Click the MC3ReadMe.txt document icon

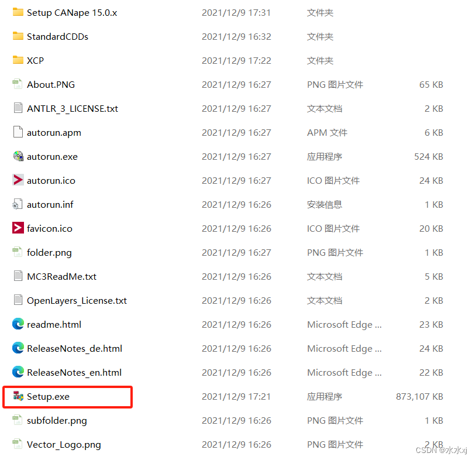[x=18, y=276]
